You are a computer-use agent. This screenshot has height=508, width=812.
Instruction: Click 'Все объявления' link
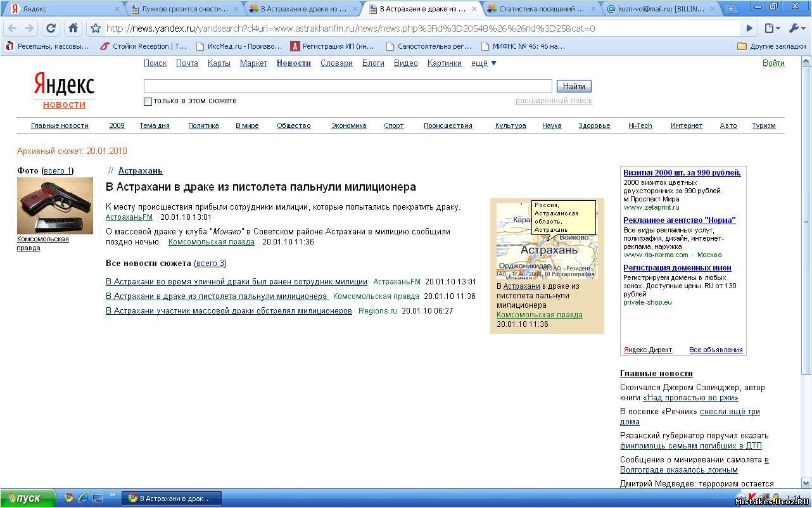coord(716,350)
